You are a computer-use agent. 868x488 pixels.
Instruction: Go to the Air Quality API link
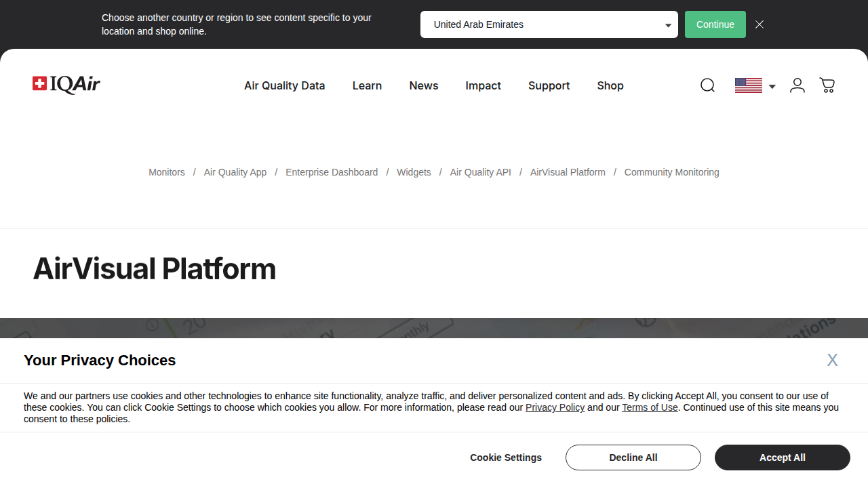point(481,172)
